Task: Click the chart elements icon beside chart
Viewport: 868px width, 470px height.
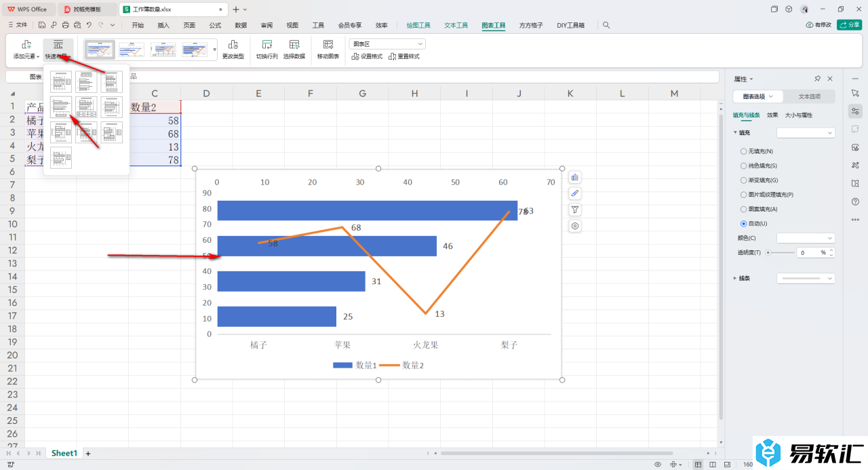Action: [x=575, y=178]
